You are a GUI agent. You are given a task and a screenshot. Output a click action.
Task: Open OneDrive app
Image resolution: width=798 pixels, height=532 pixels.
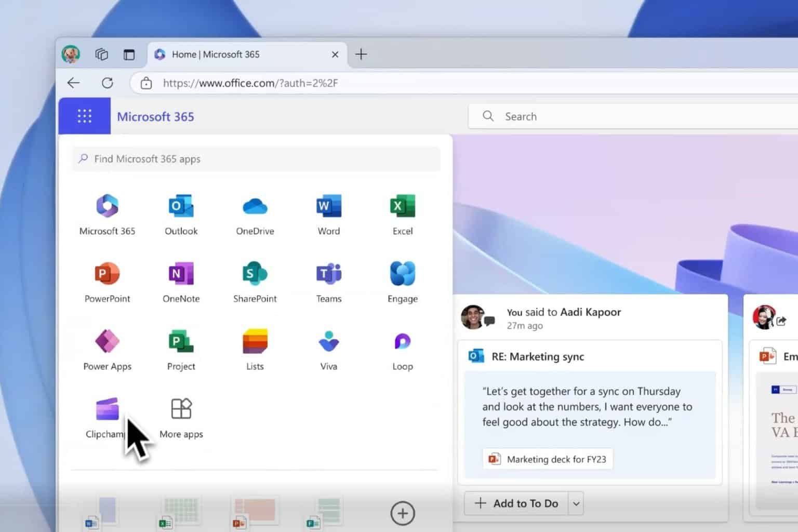coord(255,206)
